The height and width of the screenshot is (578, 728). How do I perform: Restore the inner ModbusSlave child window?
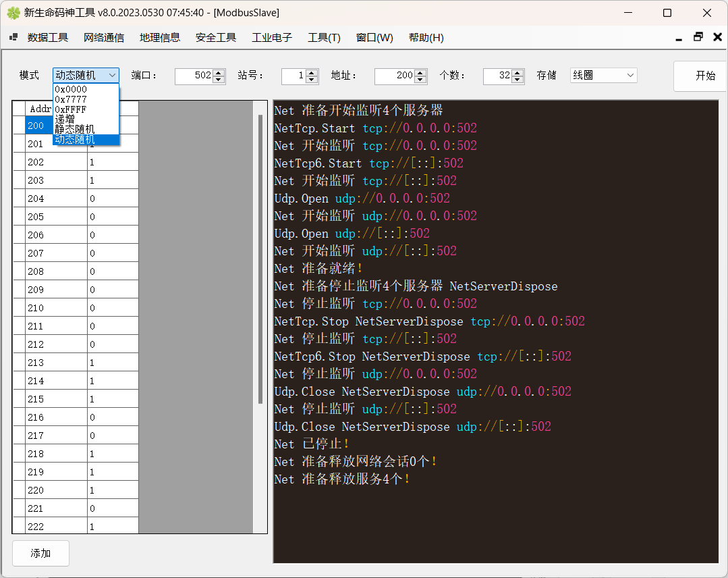[698, 37]
